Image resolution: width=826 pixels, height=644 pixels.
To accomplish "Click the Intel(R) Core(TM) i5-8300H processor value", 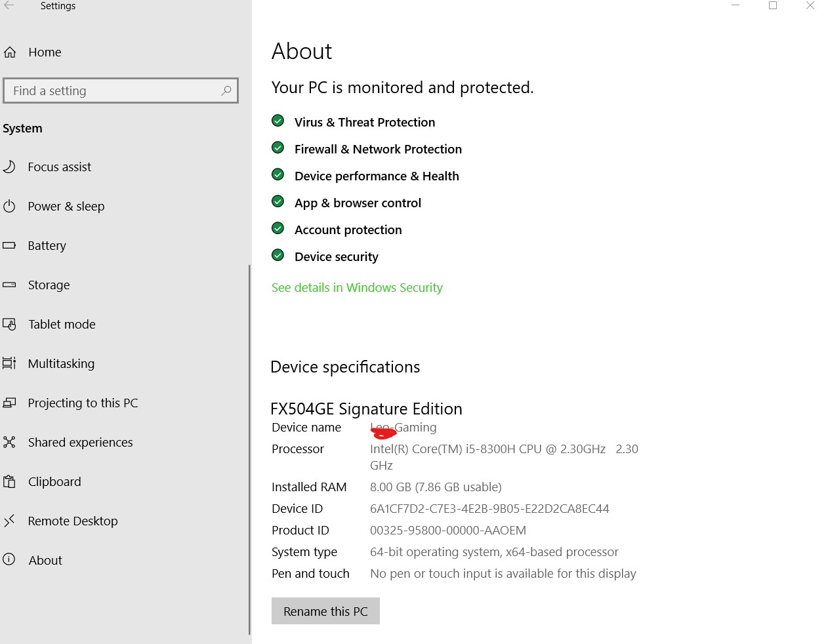I will click(x=504, y=457).
